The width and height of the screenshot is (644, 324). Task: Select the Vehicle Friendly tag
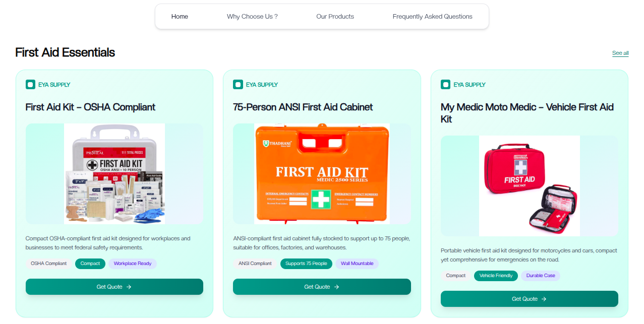496,276
